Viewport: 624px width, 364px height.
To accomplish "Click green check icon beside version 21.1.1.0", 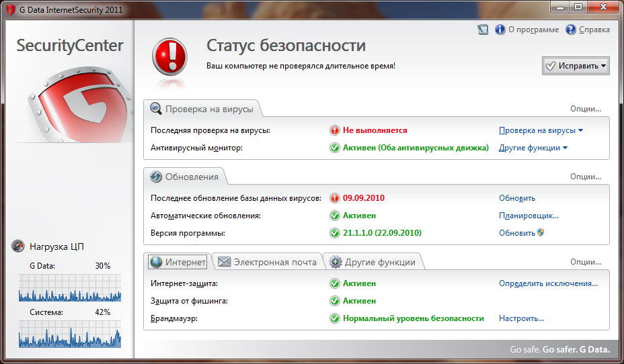I will coord(335,233).
